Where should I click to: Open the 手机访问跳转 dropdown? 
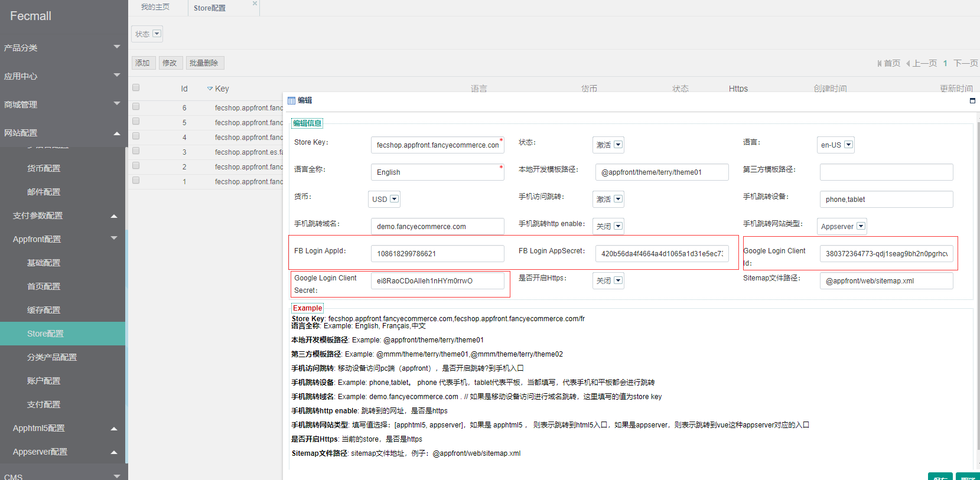[608, 199]
